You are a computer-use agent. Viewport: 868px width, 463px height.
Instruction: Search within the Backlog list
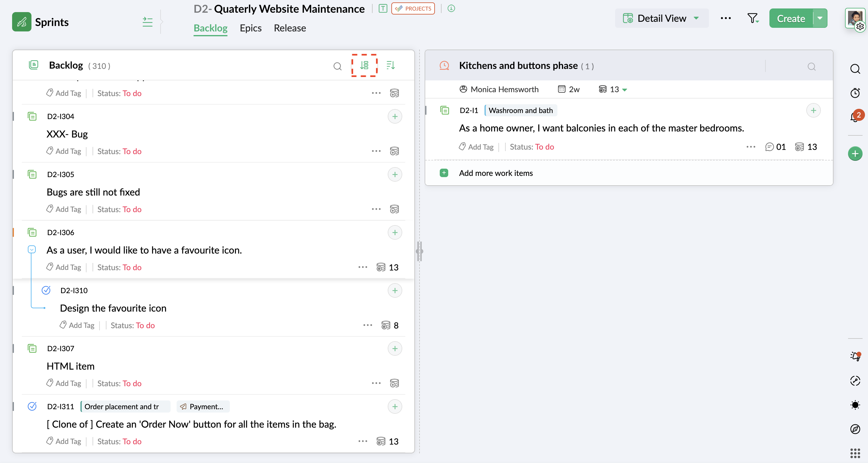[x=337, y=66]
